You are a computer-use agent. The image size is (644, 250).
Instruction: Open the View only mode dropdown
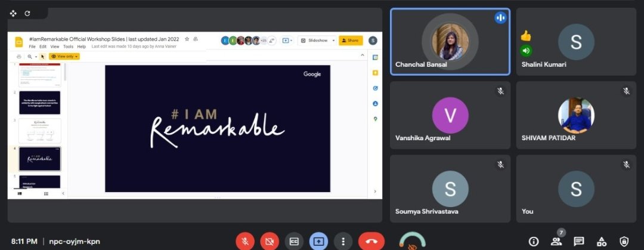[64, 56]
